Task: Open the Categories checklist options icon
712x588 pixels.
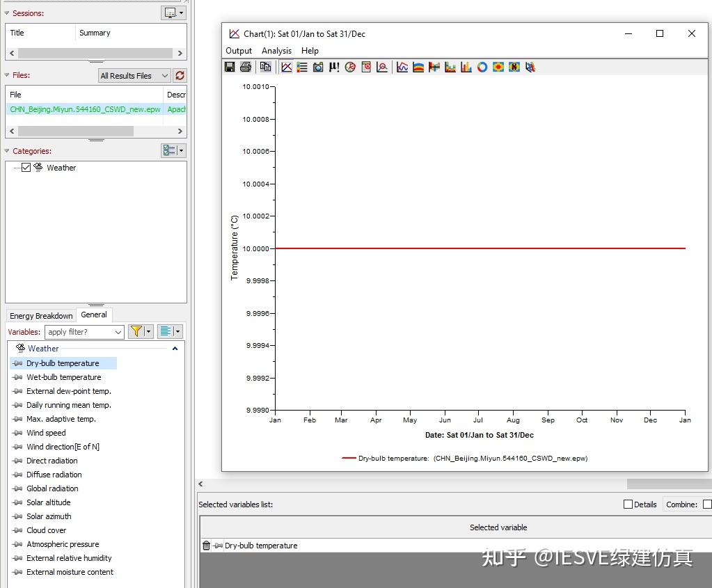Action: [169, 150]
